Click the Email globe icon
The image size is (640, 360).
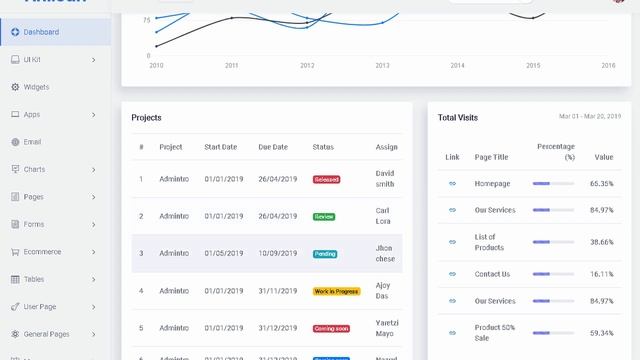click(15, 142)
